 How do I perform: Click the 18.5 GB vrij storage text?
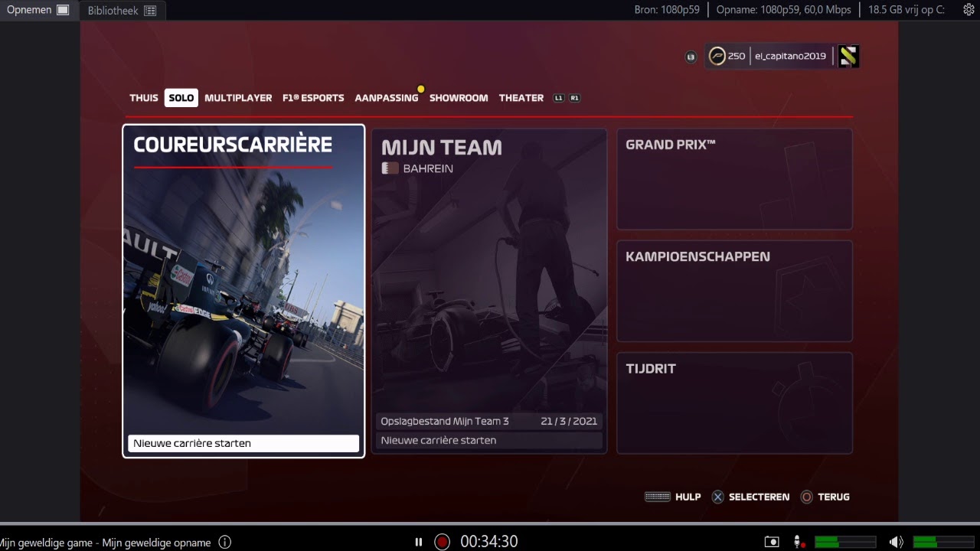(x=906, y=10)
